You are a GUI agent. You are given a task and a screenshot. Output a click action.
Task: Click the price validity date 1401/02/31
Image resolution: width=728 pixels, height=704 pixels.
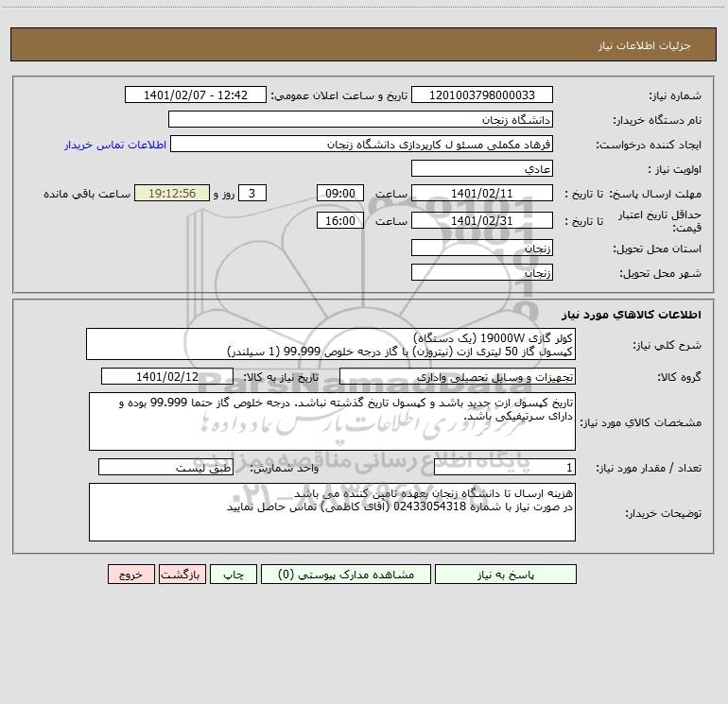tap(482, 220)
